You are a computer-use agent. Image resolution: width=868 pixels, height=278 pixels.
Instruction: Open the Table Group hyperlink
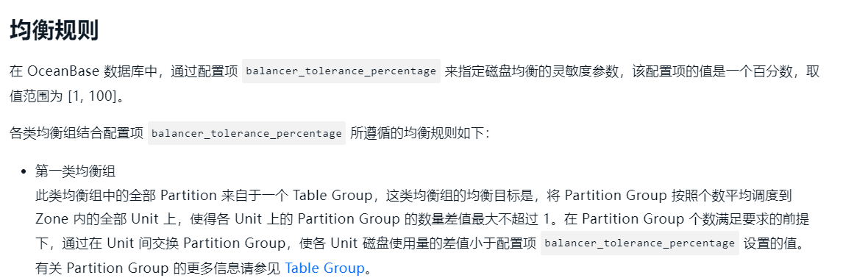(x=324, y=268)
